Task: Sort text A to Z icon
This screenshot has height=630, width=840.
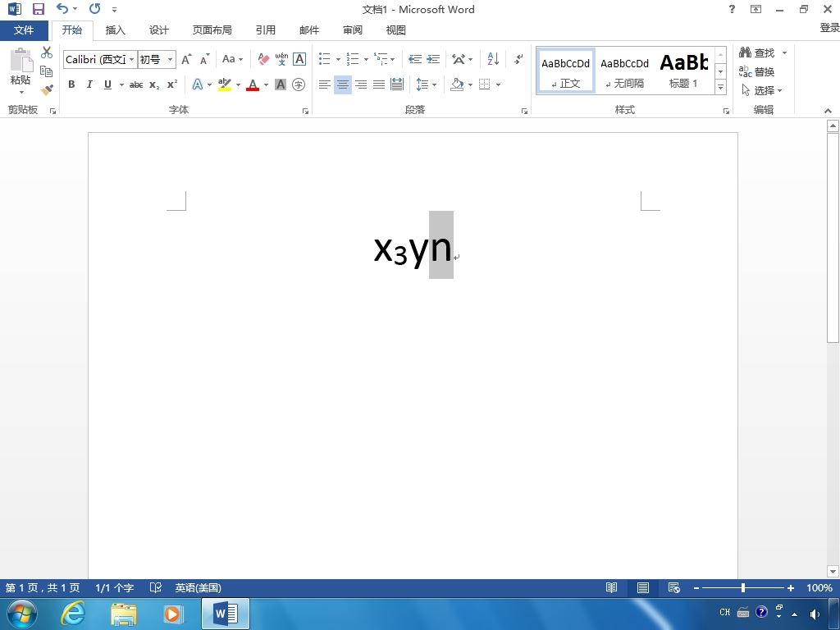Action: pos(493,59)
